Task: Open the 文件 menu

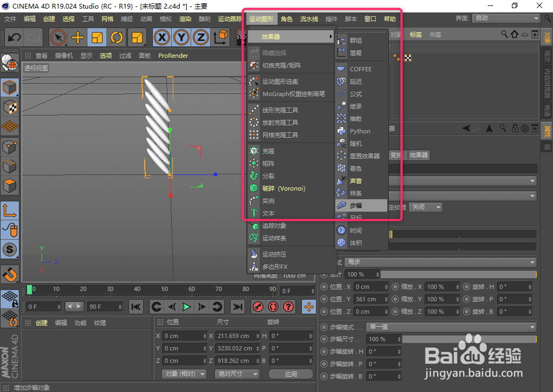Action: [x=10, y=19]
